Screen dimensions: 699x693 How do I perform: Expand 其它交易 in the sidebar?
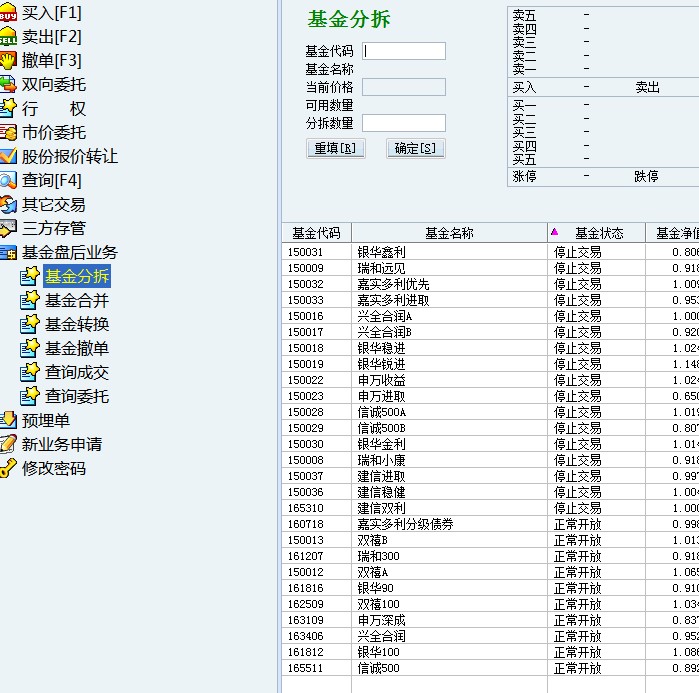(x=54, y=205)
